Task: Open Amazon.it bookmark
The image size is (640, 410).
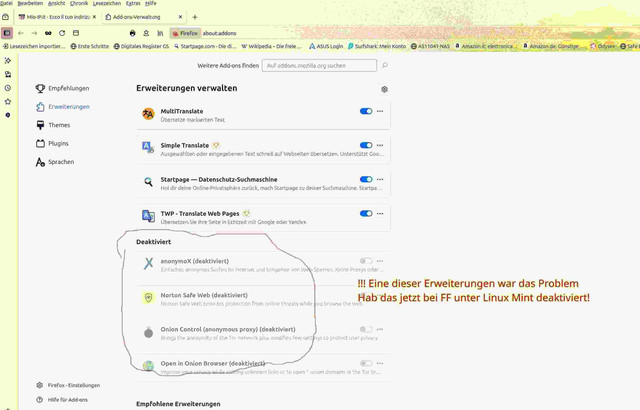Action: coord(487,47)
